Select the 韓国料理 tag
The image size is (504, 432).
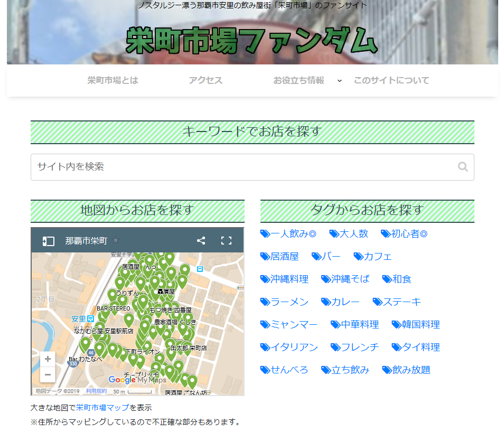(416, 325)
